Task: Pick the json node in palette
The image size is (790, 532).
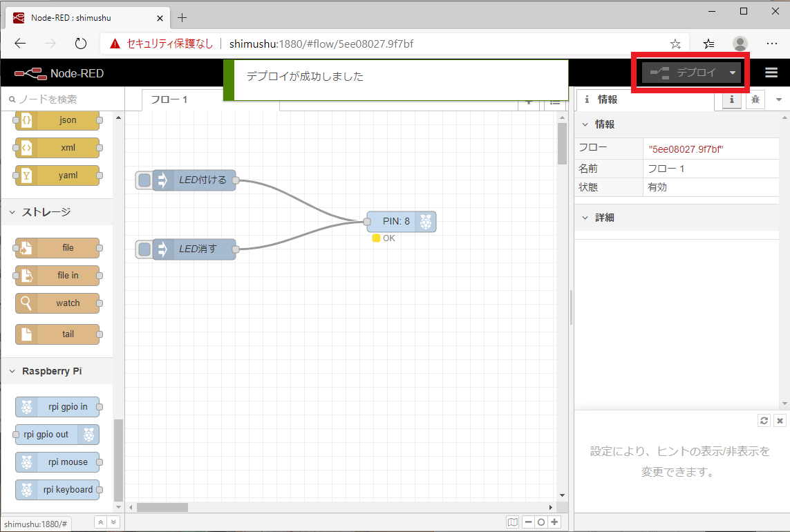Action: [57, 120]
